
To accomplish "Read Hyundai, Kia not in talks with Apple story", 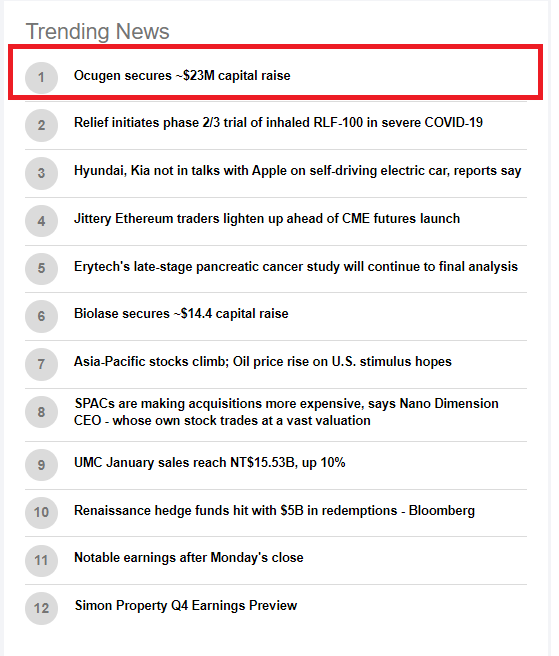I will click(x=297, y=171).
